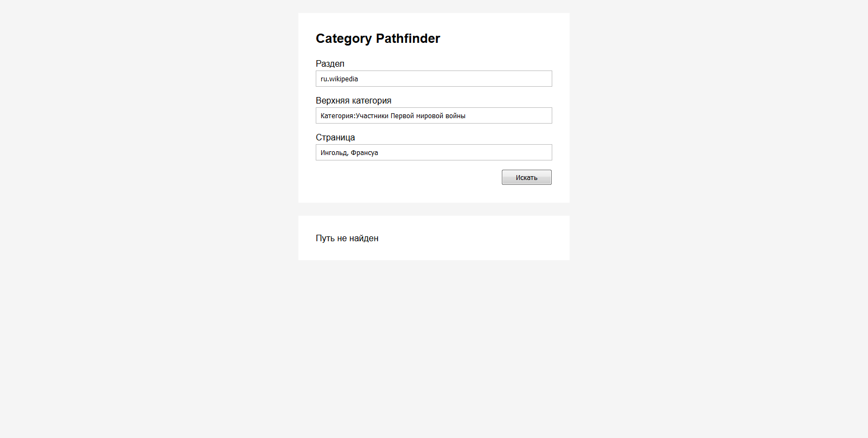
Task: Click the word Category in the heading
Action: (343, 38)
